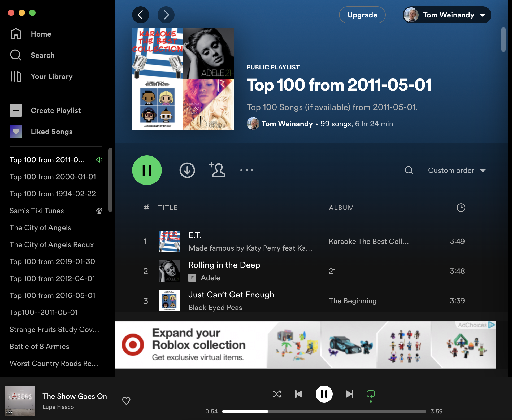Open the Top 100 from 2012-04-01 playlist
Screen dimensions: 512x420
tap(52, 278)
